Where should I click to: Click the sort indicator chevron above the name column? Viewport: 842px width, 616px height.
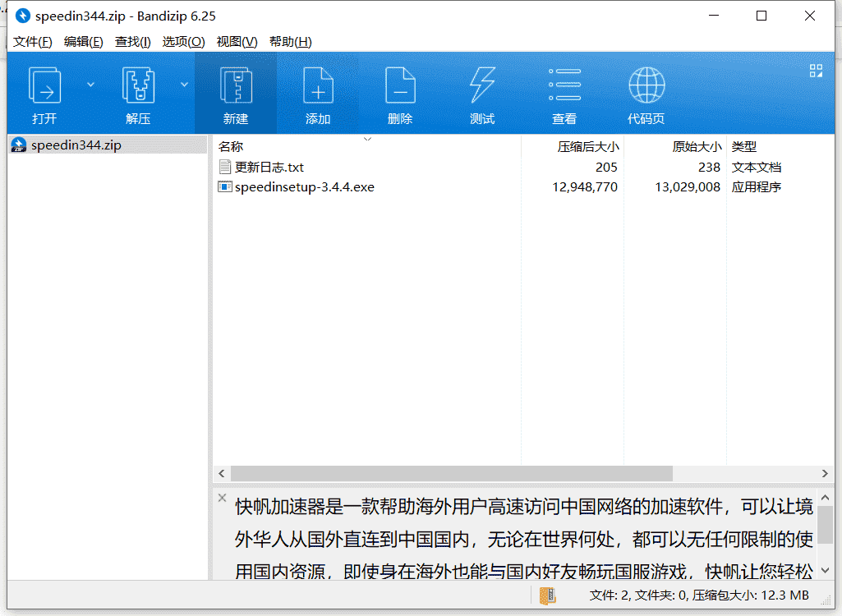[367, 139]
